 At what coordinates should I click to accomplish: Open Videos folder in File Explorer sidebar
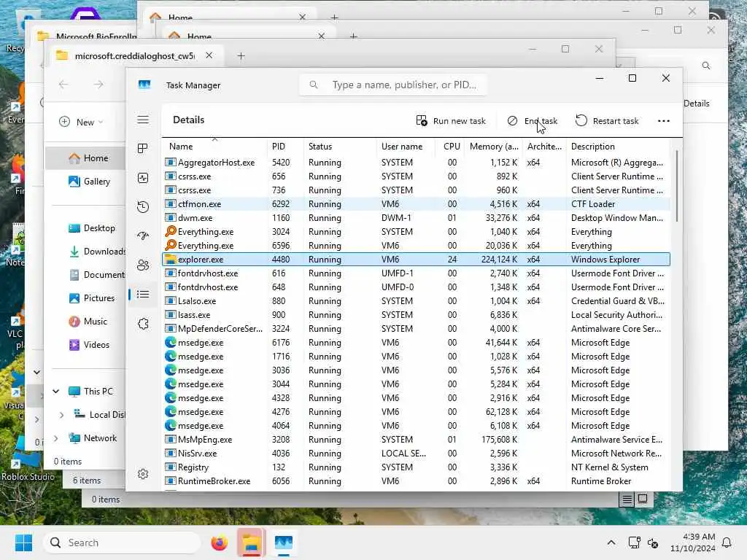88,345
